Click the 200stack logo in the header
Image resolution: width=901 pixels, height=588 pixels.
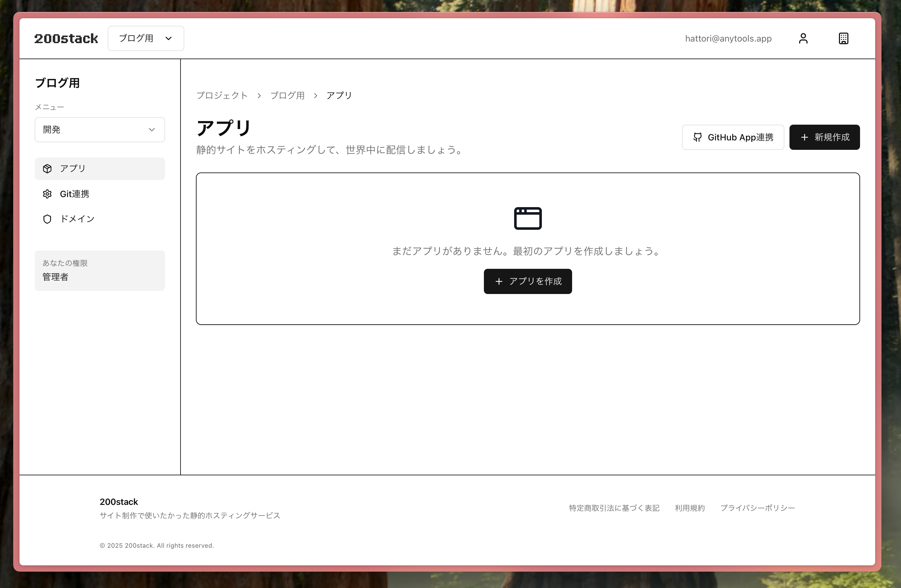pyautogui.click(x=66, y=39)
